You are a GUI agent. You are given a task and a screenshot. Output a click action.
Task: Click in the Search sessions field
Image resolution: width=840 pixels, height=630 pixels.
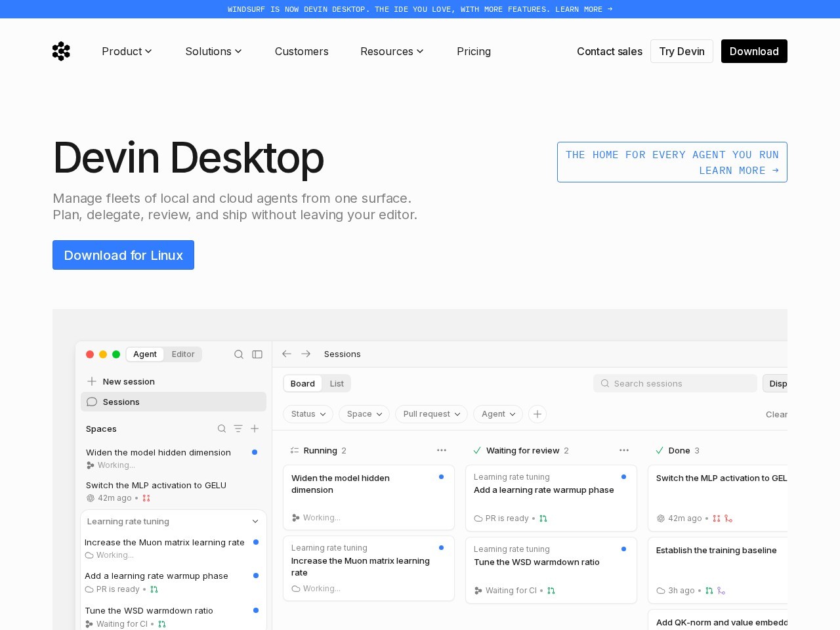(675, 383)
